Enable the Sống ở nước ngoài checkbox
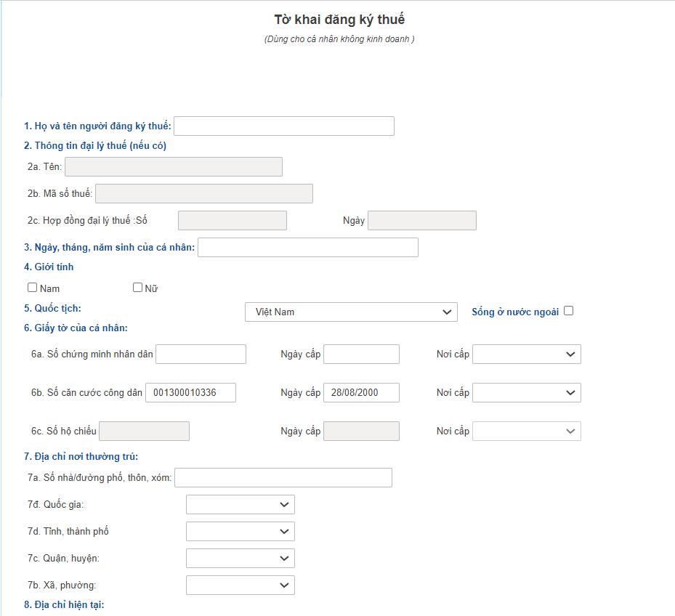The width and height of the screenshot is (675, 616). pyautogui.click(x=568, y=311)
